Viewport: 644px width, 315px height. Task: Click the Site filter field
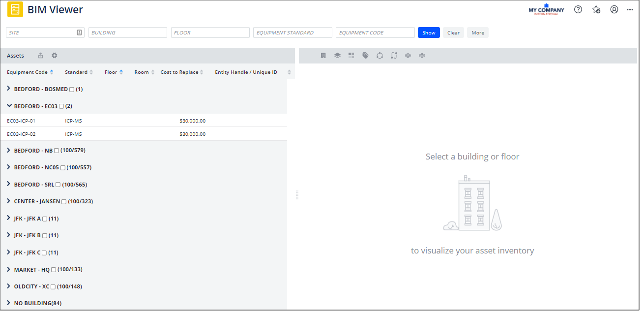click(45, 32)
